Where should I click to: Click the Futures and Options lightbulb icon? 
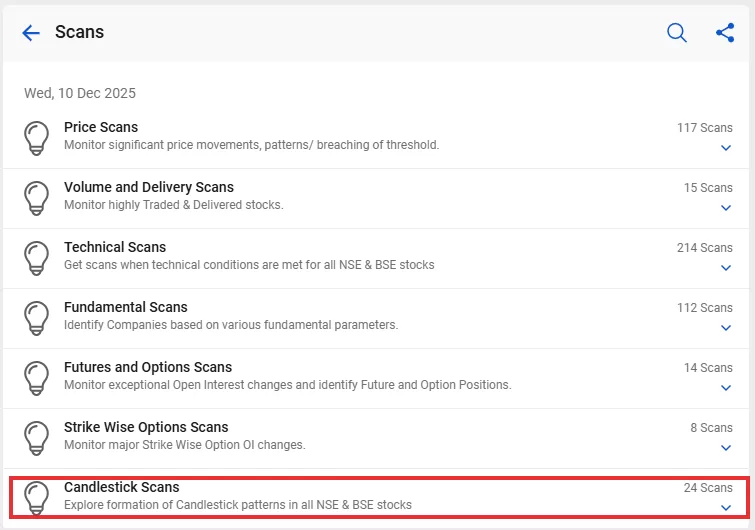click(x=37, y=377)
